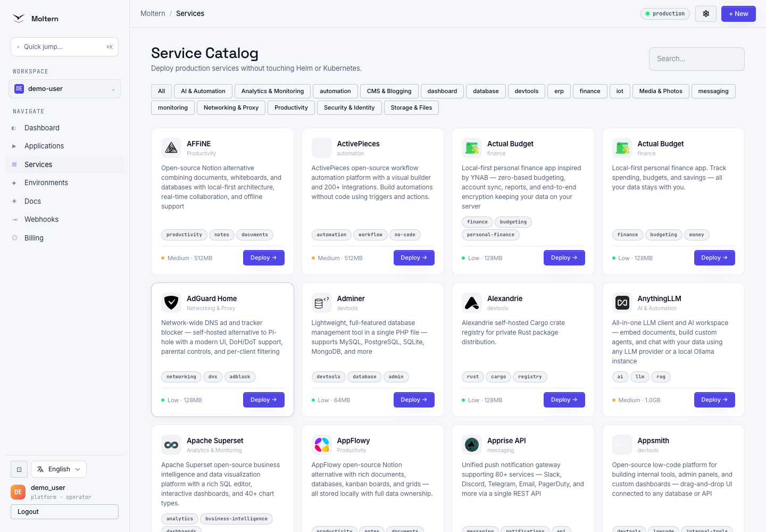Screen dimensions: 766x532
Task: Click the Apache Superset infinity icon
Action: pos(171,445)
